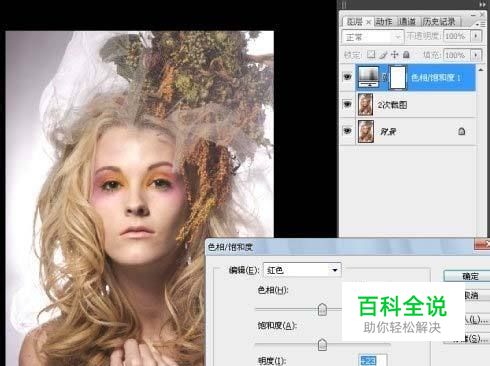The height and width of the screenshot is (366, 490).
Task: Toggle lock position move icon
Action: click(395, 54)
